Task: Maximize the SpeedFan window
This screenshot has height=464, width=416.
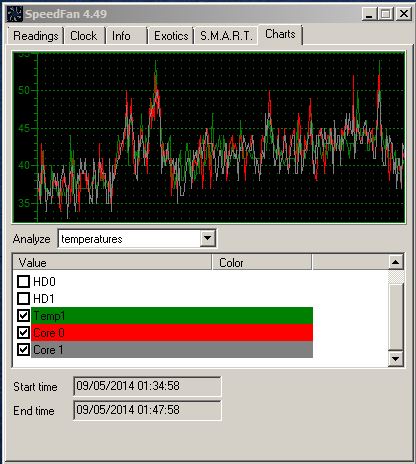Action: coord(386,14)
